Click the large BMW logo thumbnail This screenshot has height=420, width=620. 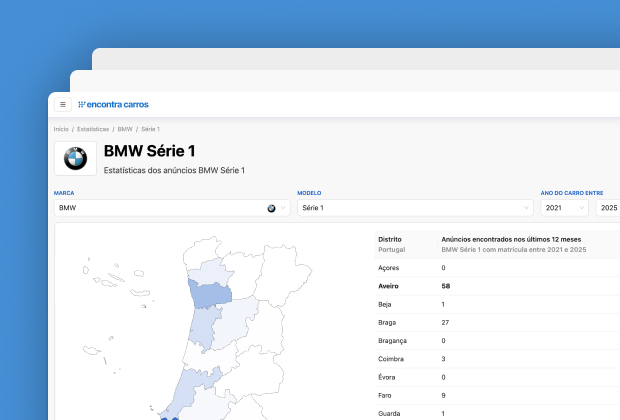coord(75,158)
